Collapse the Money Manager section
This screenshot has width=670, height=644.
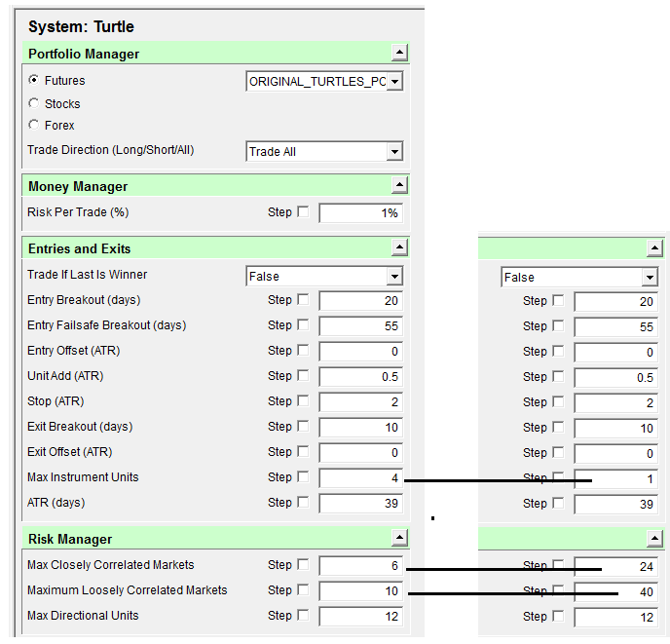click(399, 186)
